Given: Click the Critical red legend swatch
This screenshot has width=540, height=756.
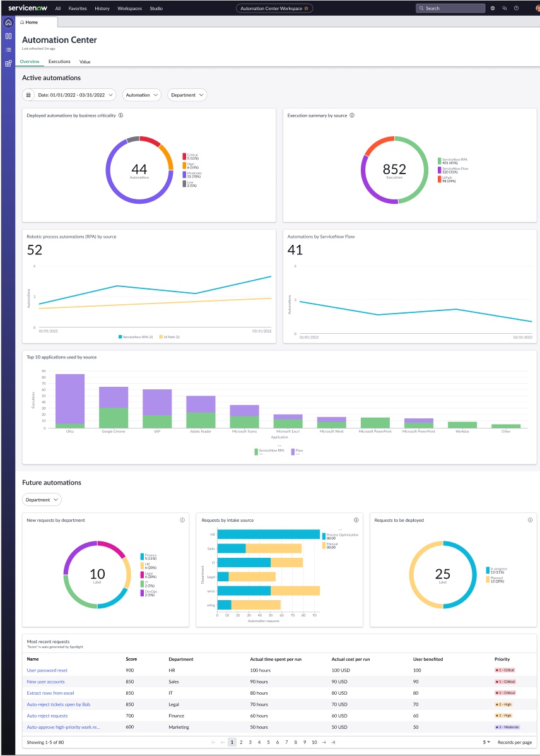Looking at the screenshot, I should click(184, 157).
